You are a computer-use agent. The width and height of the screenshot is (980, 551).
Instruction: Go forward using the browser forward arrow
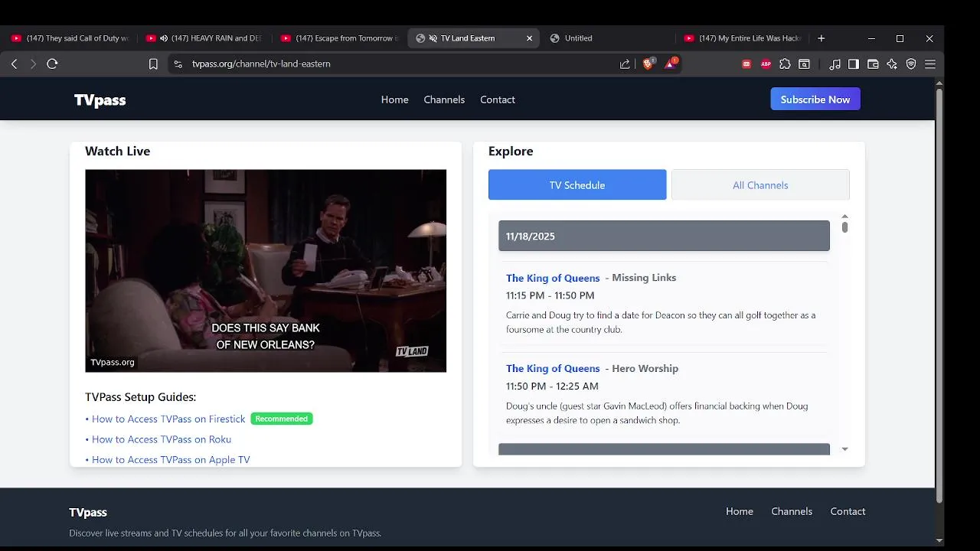point(33,64)
